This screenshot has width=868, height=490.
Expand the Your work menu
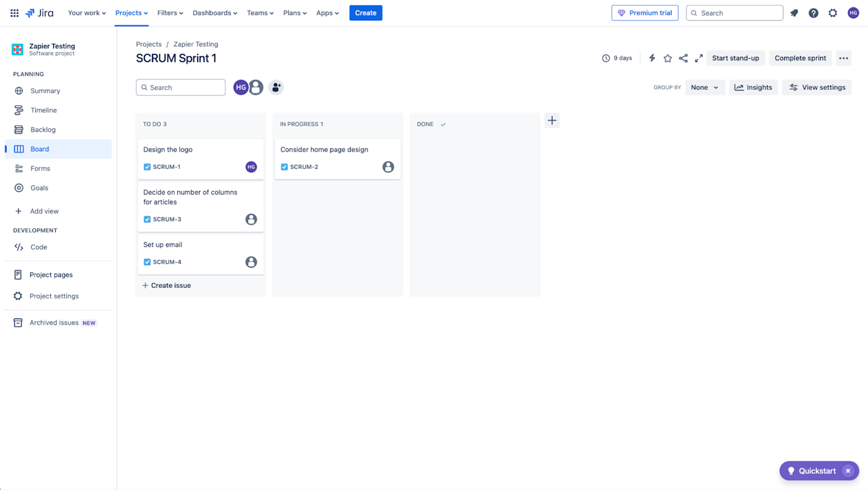87,13
